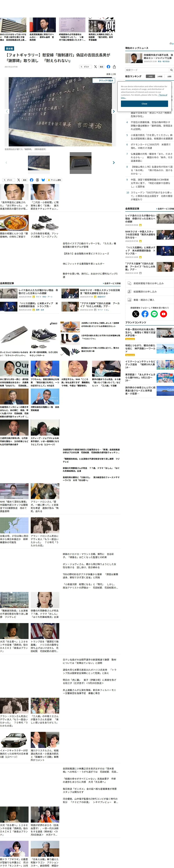Image resolution: width=174 pixels, height=868 pixels.
Task: Open the share/export icon next to Facebook at top
Action: coord(114,67)
